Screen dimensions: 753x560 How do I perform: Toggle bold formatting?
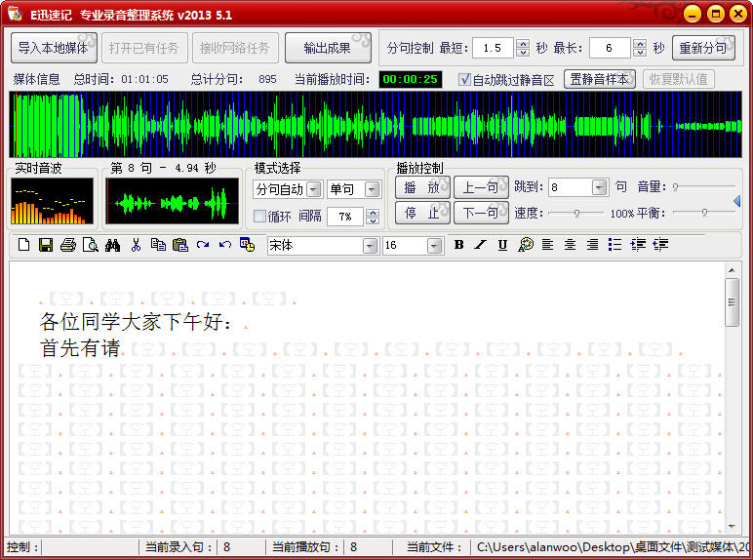pos(458,245)
